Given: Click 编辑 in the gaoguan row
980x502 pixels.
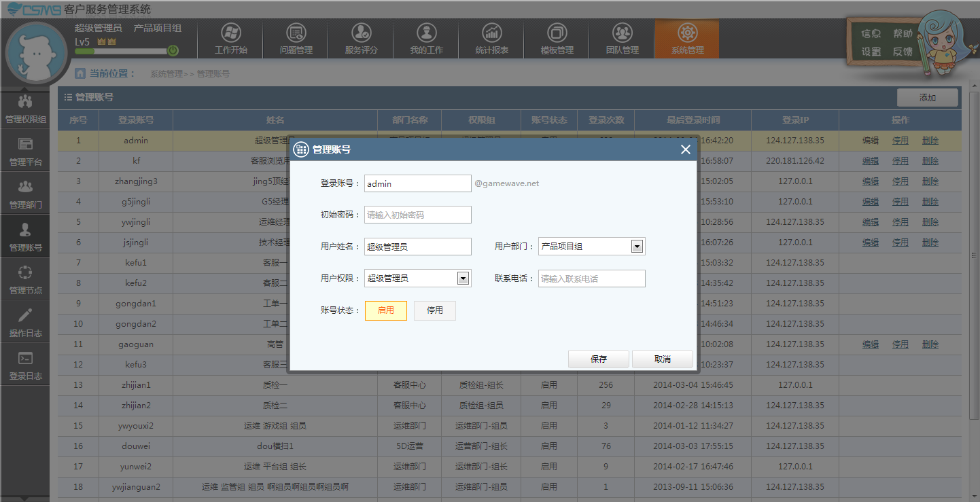Looking at the screenshot, I should [x=871, y=344].
